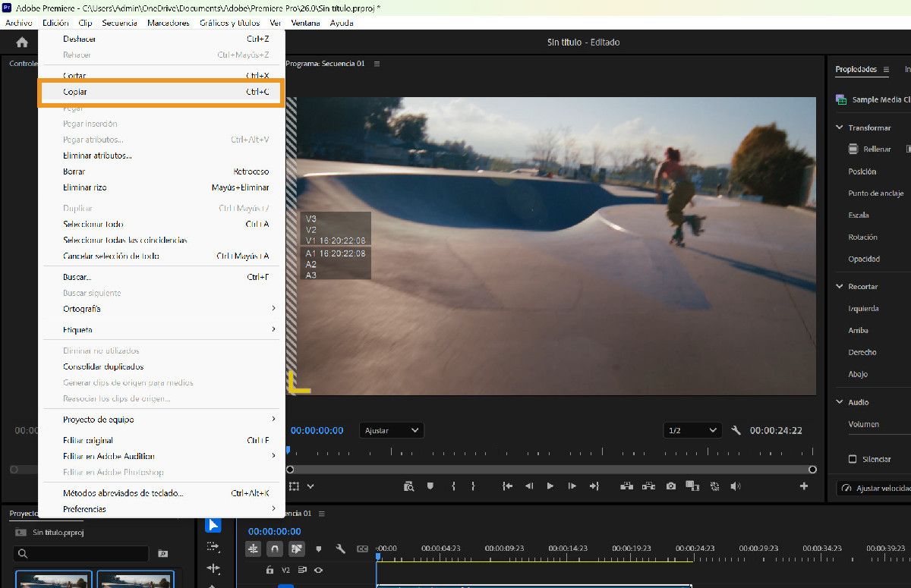This screenshot has width=911, height=588.
Task: Click the timeline ruler playhead
Action: click(378, 557)
